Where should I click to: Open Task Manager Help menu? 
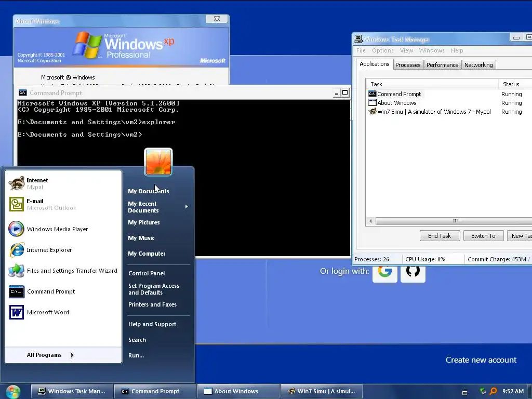click(x=457, y=50)
